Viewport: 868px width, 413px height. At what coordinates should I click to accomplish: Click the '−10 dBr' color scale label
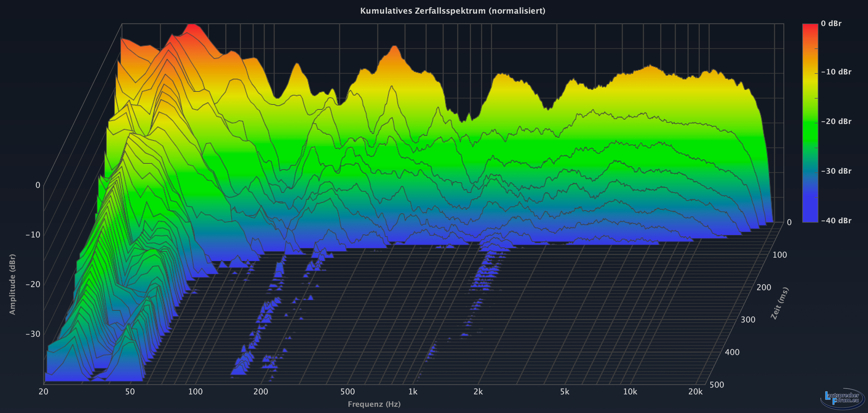[836, 72]
